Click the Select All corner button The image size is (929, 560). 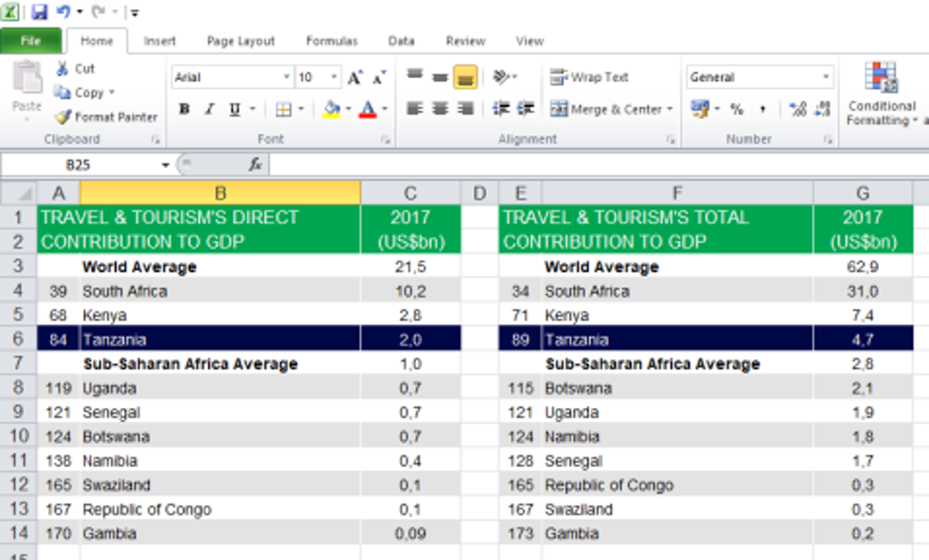(x=18, y=193)
